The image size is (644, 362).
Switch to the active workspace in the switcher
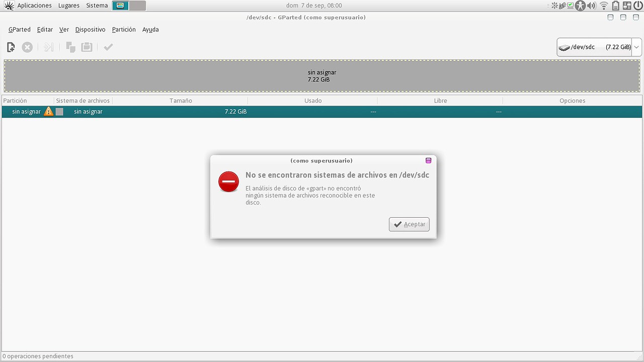click(120, 6)
